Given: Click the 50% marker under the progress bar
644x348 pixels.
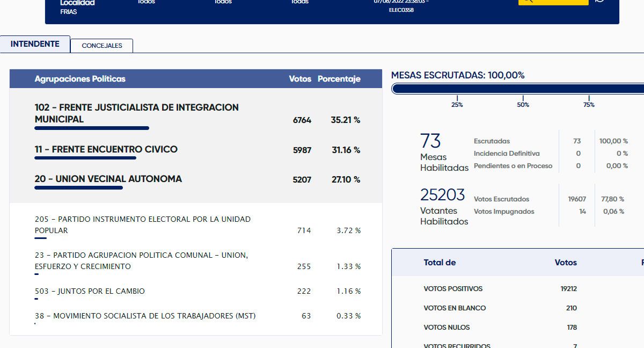Looking at the screenshot, I should tap(523, 104).
